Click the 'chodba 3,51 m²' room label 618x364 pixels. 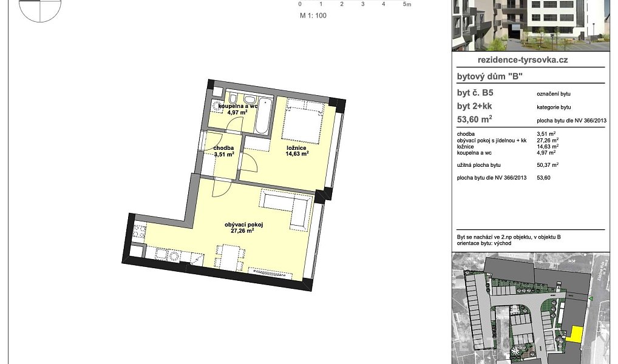tap(224, 151)
